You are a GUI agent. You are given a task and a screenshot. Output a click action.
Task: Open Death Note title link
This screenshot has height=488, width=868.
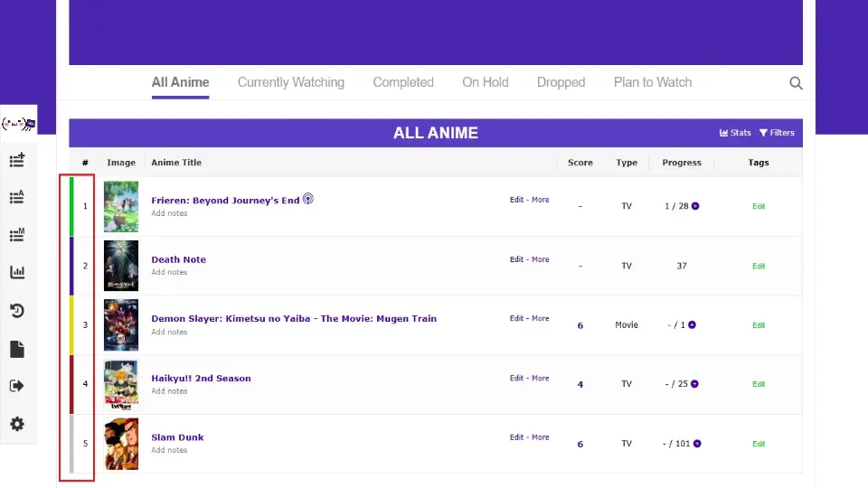click(x=178, y=259)
